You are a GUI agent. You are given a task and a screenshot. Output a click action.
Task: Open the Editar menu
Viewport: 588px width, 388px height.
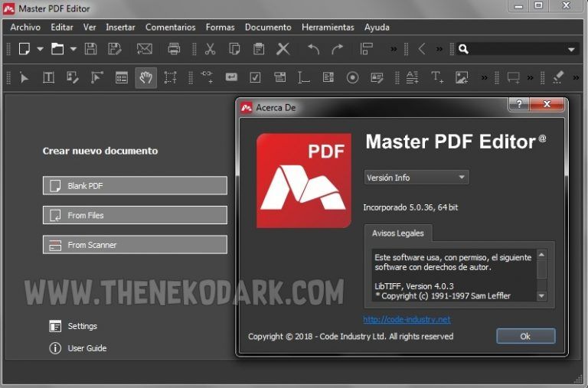tap(62, 27)
